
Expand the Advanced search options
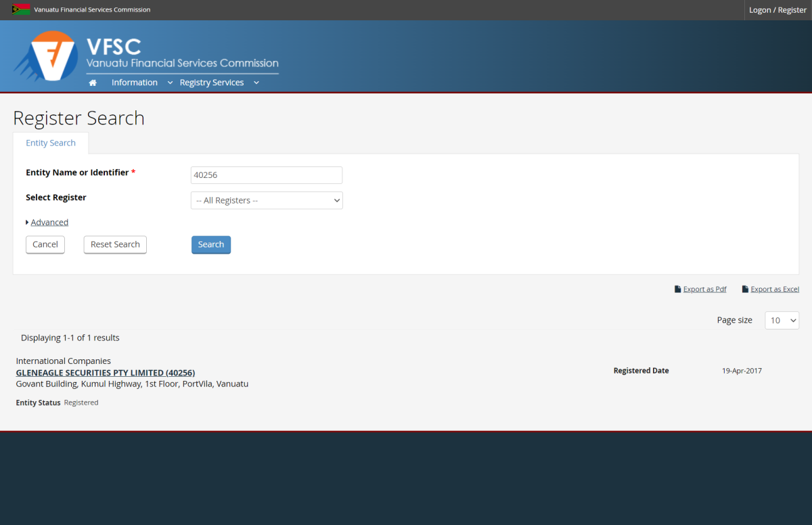[49, 222]
